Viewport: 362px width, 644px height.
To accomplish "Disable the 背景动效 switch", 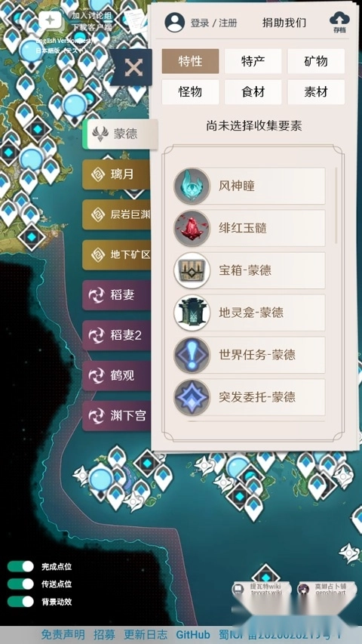I will click(20, 602).
